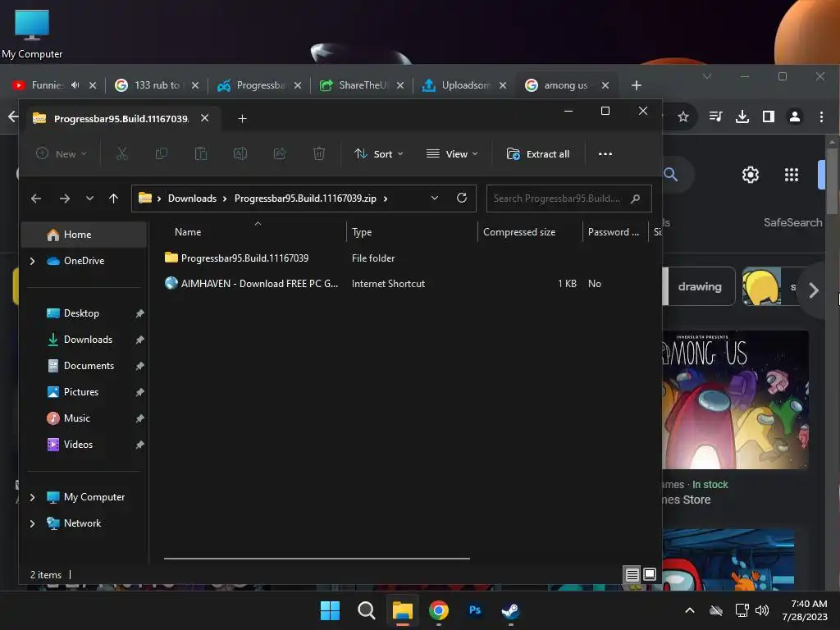Click the search magnifier in Explorer search box
840x630 pixels.
tap(636, 199)
